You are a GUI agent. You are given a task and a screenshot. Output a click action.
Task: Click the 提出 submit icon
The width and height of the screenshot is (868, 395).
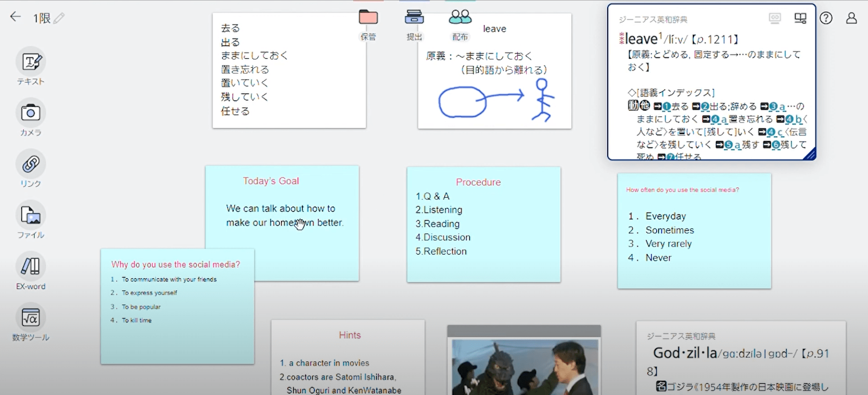point(414,18)
